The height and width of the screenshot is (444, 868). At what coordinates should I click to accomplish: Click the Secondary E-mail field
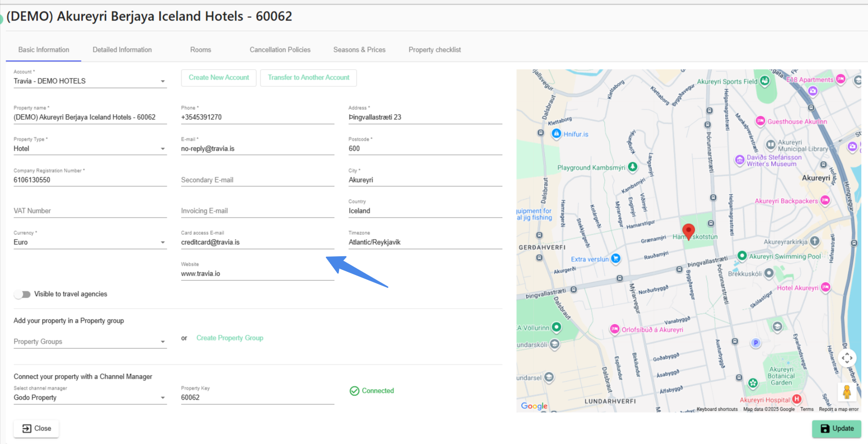257,180
